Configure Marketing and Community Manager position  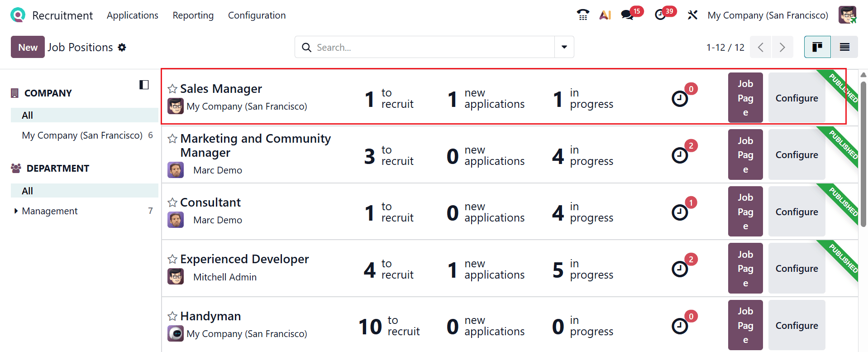point(797,154)
